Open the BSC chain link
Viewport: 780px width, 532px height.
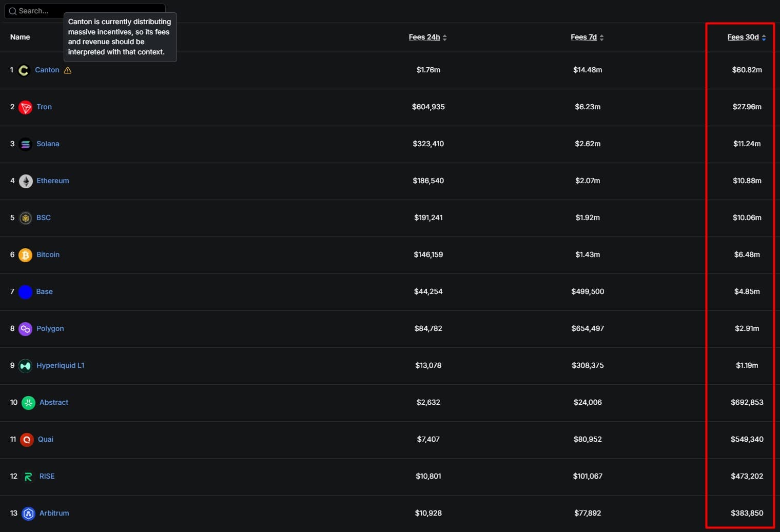pyautogui.click(x=44, y=218)
